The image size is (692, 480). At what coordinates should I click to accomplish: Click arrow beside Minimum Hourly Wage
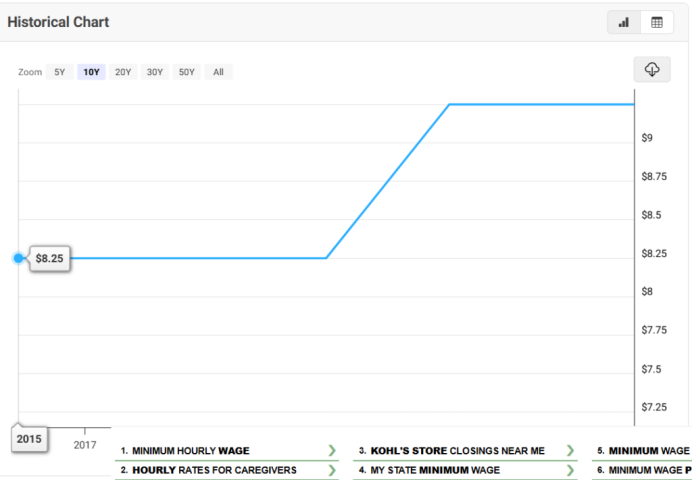(332, 451)
